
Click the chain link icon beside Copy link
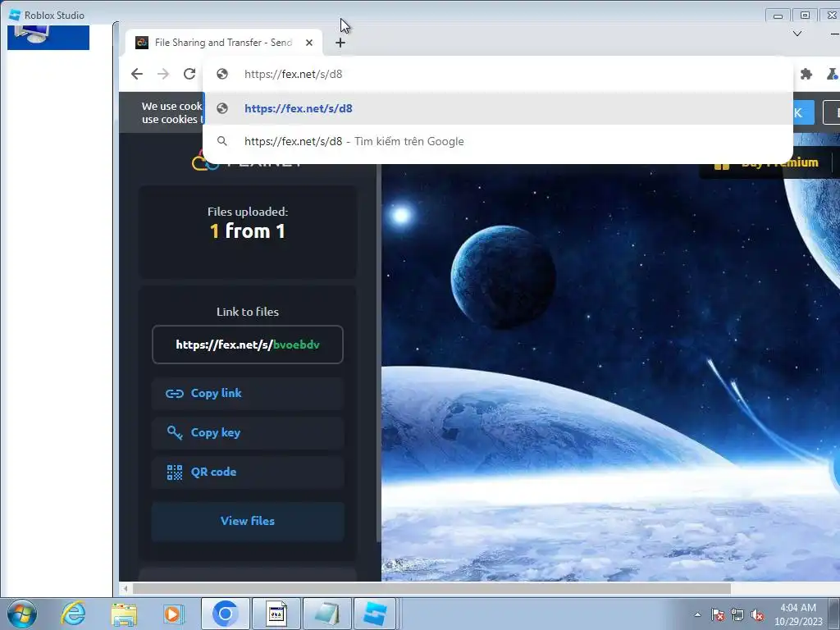tap(174, 394)
